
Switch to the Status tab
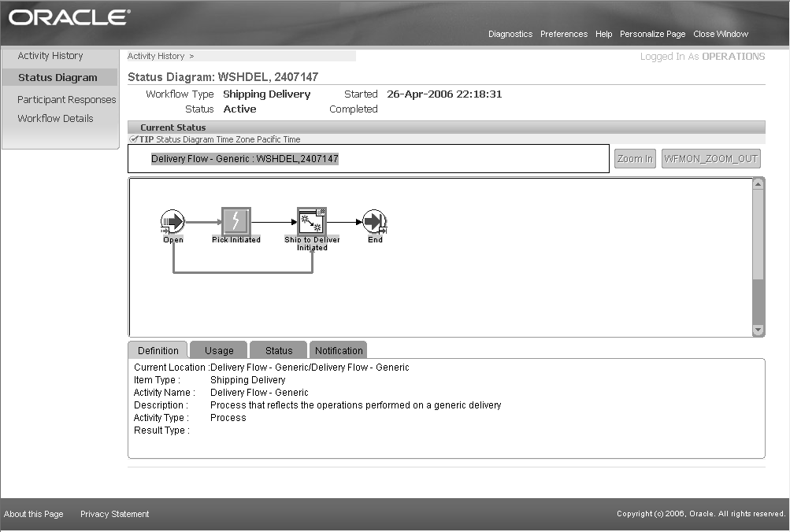(279, 350)
